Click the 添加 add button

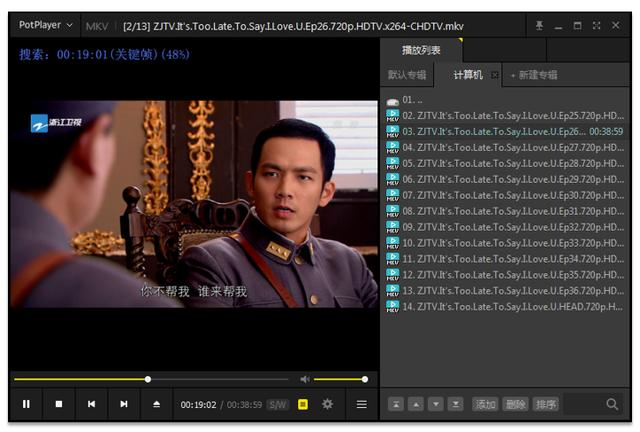(485, 404)
